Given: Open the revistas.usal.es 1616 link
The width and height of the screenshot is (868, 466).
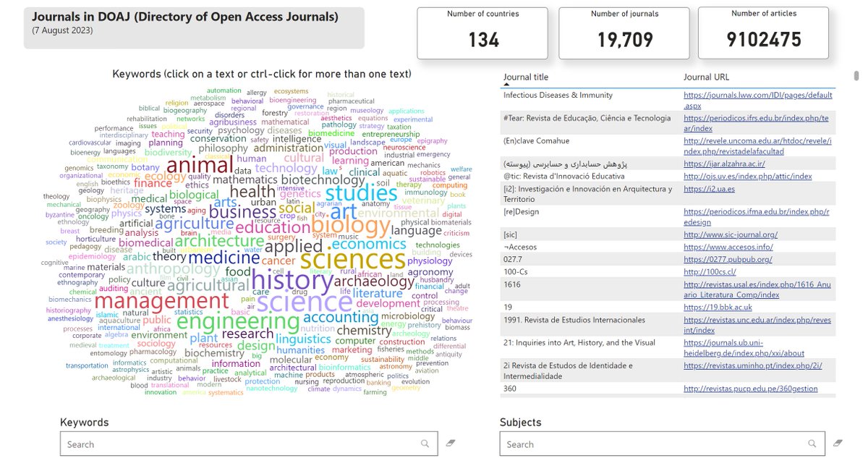Looking at the screenshot, I should [x=757, y=289].
